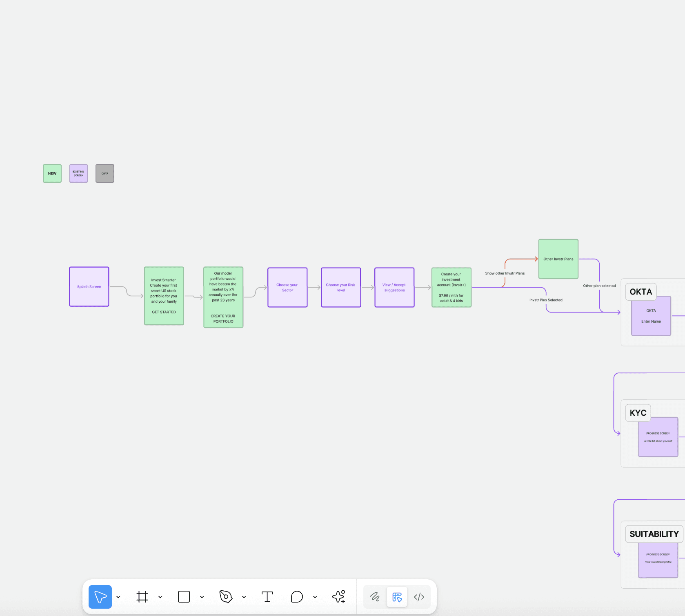Open Frame tool options dropdown
This screenshot has width=685, height=616.
(x=160, y=597)
